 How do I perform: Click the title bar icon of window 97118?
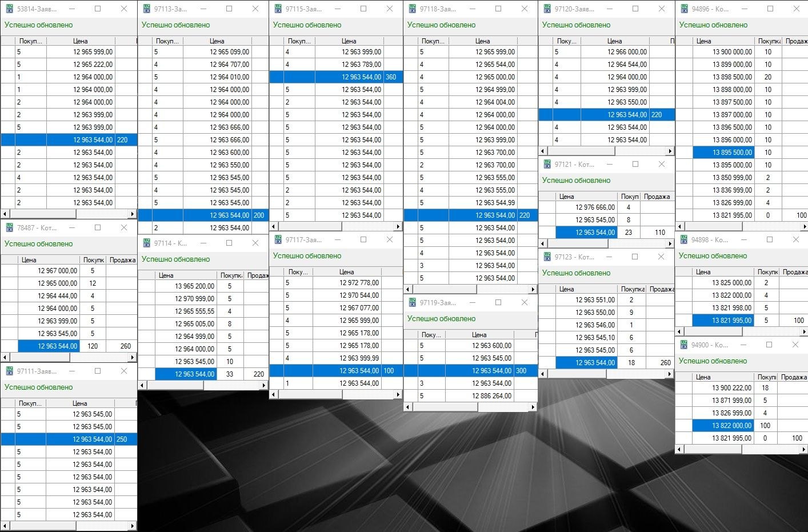click(412, 9)
